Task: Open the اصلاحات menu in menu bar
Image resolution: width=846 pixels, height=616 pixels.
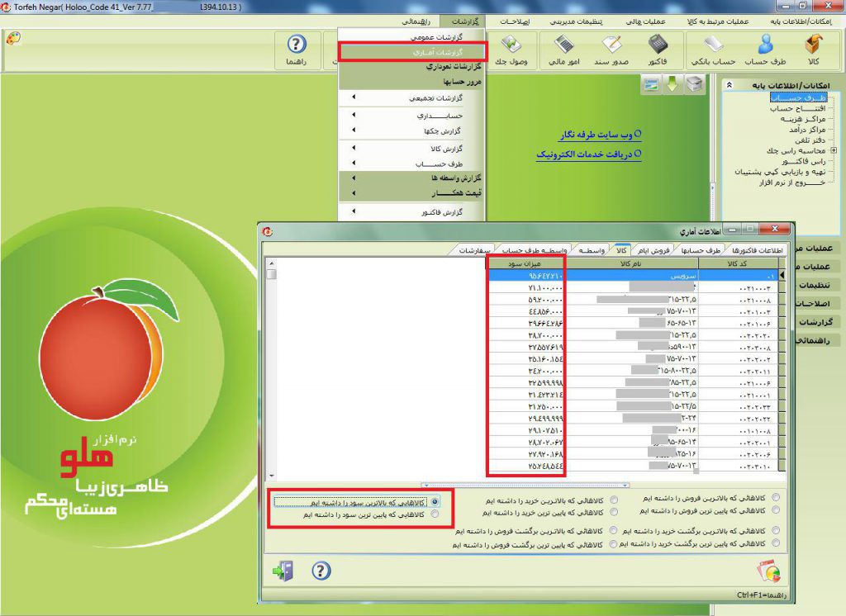Action: (515, 21)
